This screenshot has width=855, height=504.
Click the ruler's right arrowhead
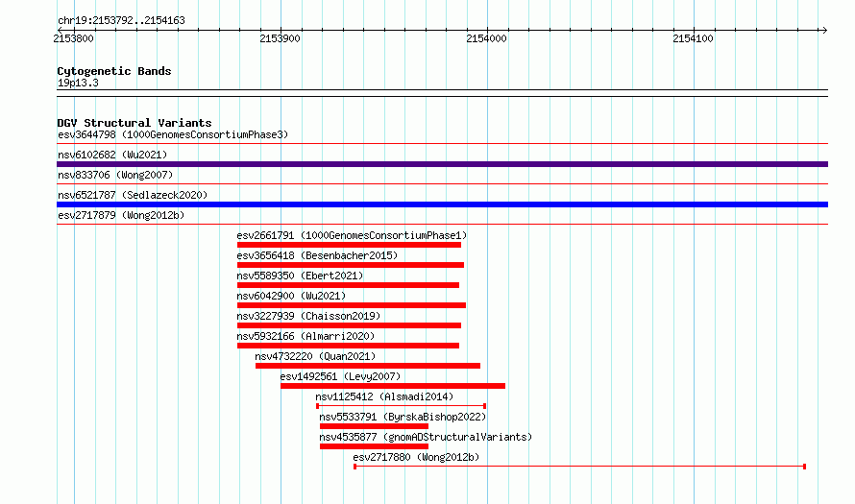pyautogui.click(x=824, y=30)
